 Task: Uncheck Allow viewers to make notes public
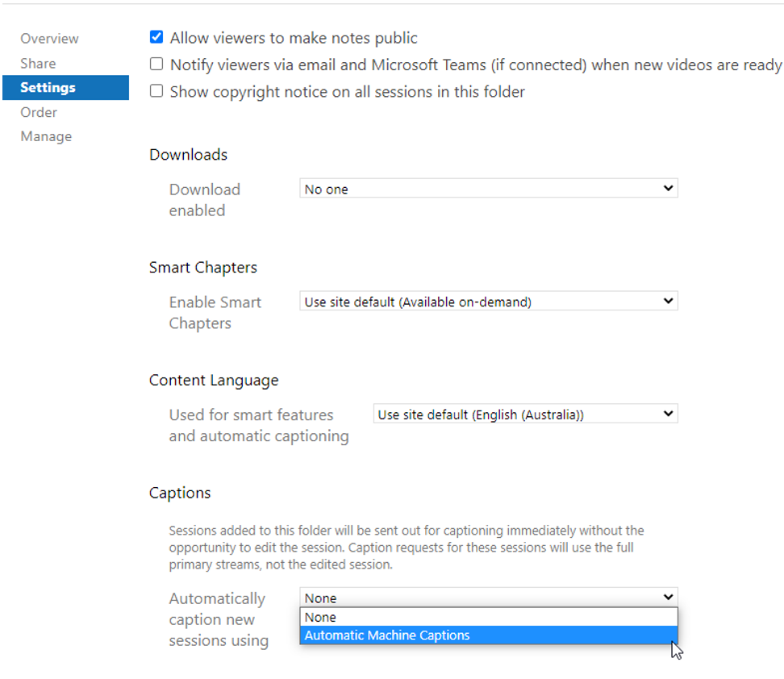tap(156, 37)
